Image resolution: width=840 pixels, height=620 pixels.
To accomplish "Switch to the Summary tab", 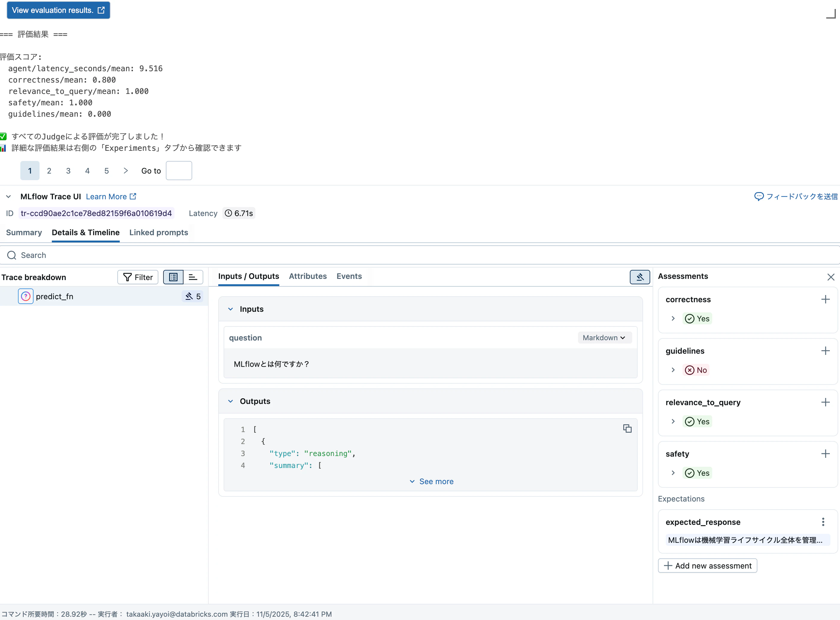I will tap(24, 233).
